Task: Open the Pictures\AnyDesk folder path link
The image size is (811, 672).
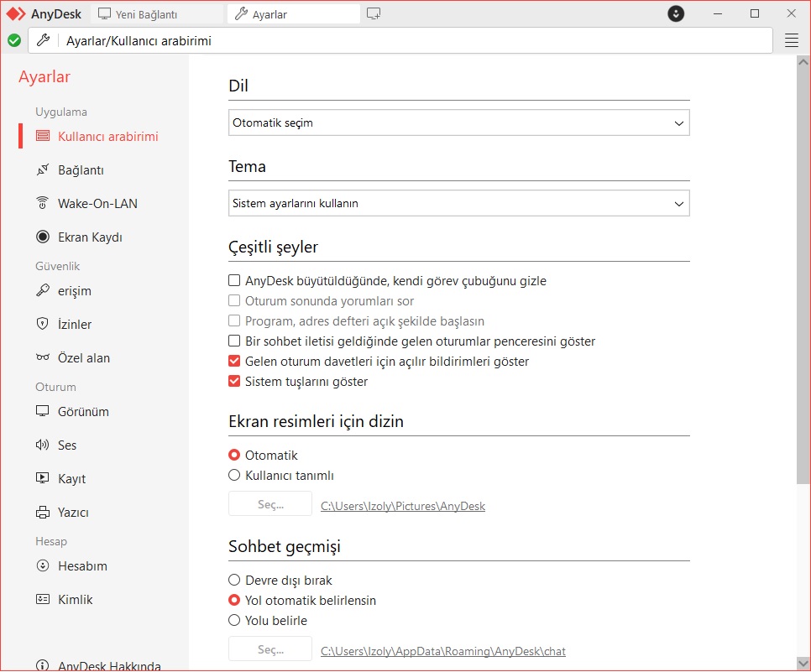Action: [x=403, y=506]
